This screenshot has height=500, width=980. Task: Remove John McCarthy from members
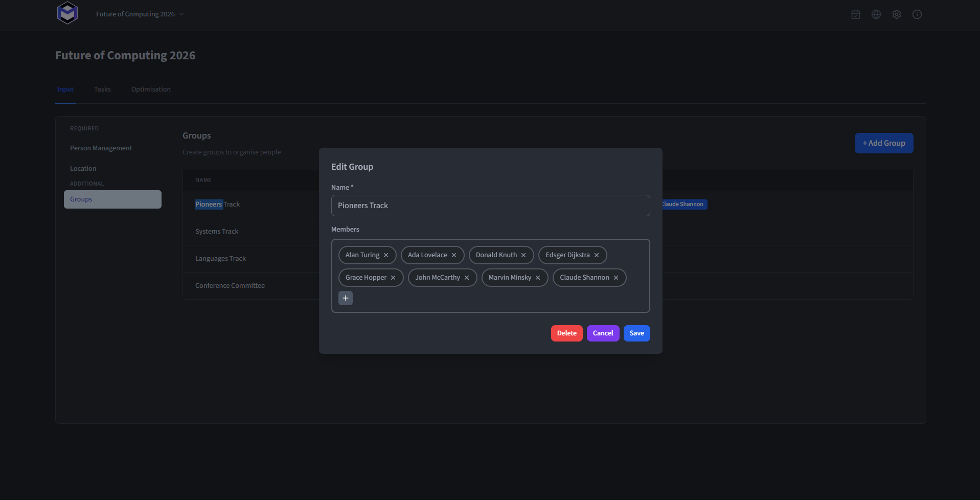coord(467,278)
